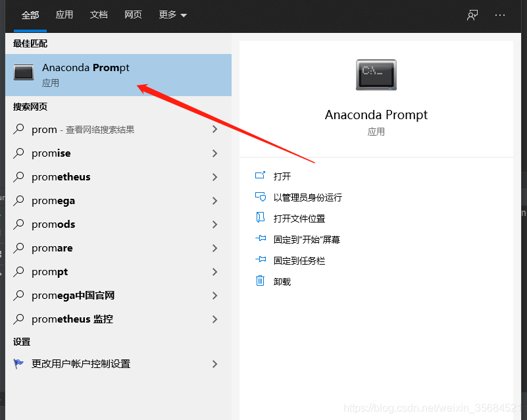Click the Anaconda Prompt title in preview pane
The width and height of the screenshot is (527, 420).
376,115
